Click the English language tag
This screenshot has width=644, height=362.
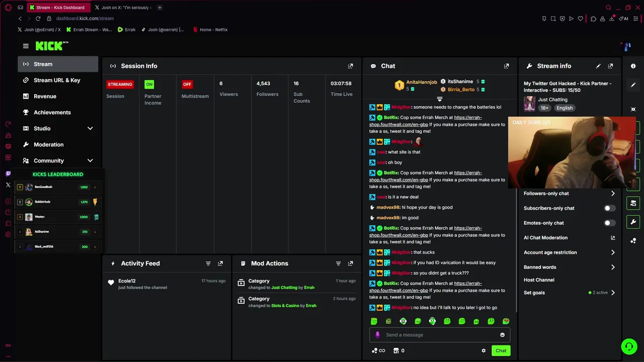coord(565,108)
